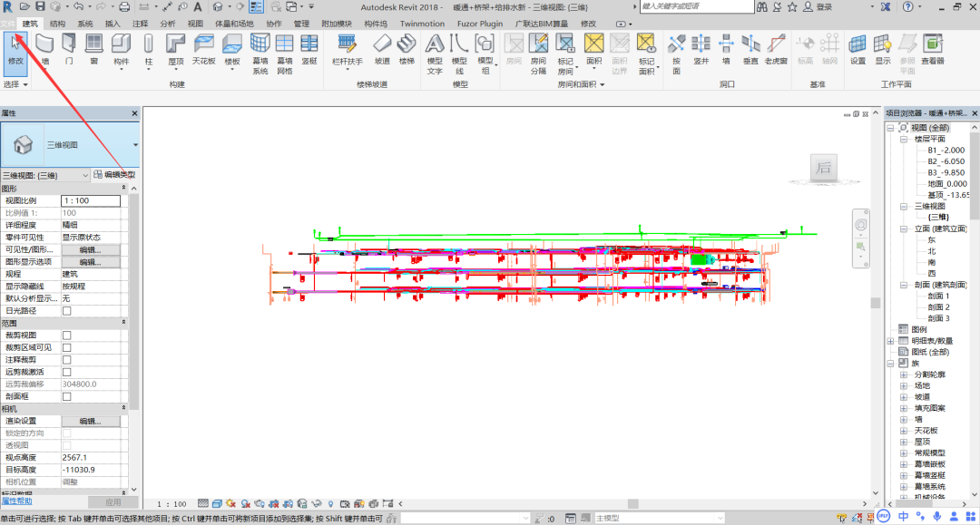The height and width of the screenshot is (525, 980).
Task: Select the 楼梯 (Stair) tool
Action: click(407, 49)
